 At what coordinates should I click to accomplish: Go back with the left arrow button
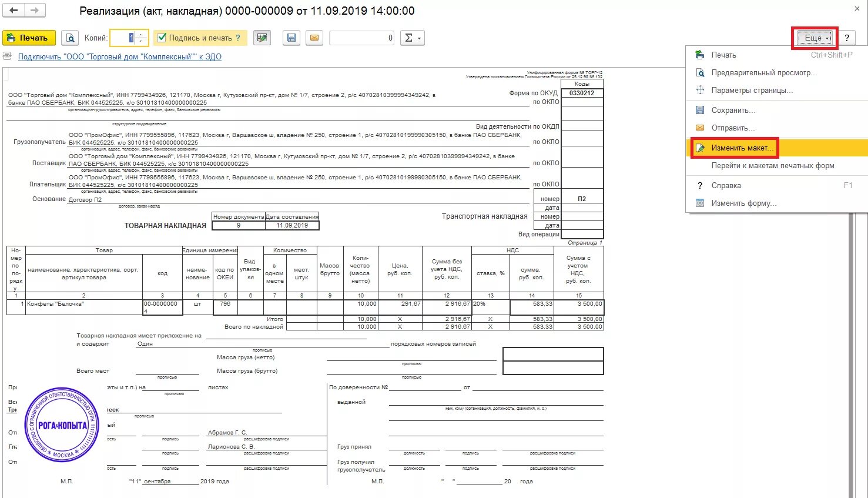coord(14,10)
